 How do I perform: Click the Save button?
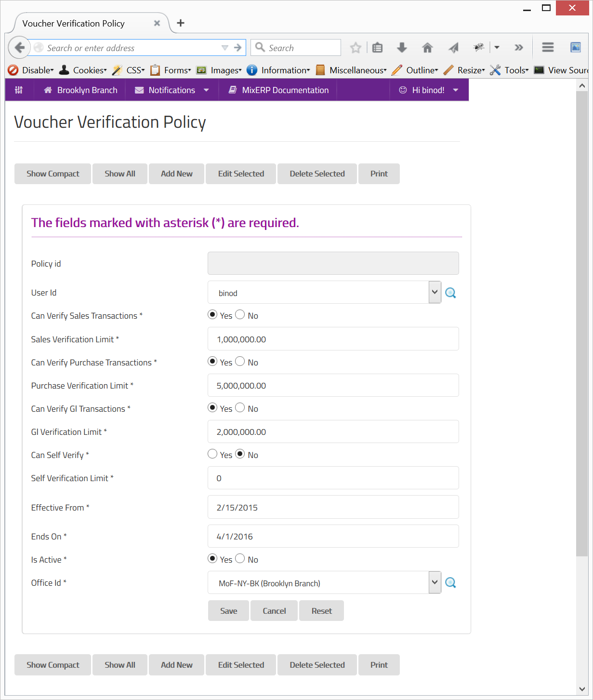[228, 611]
